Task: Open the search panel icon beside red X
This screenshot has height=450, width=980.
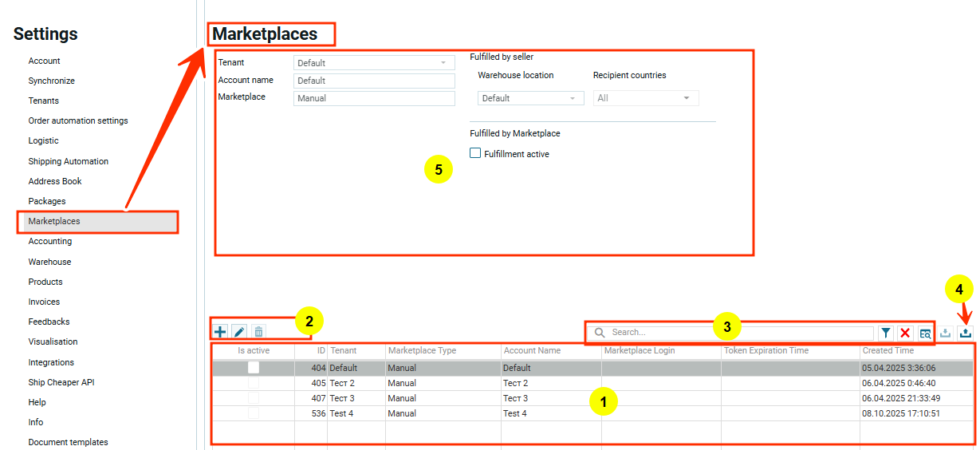Action: click(x=925, y=333)
